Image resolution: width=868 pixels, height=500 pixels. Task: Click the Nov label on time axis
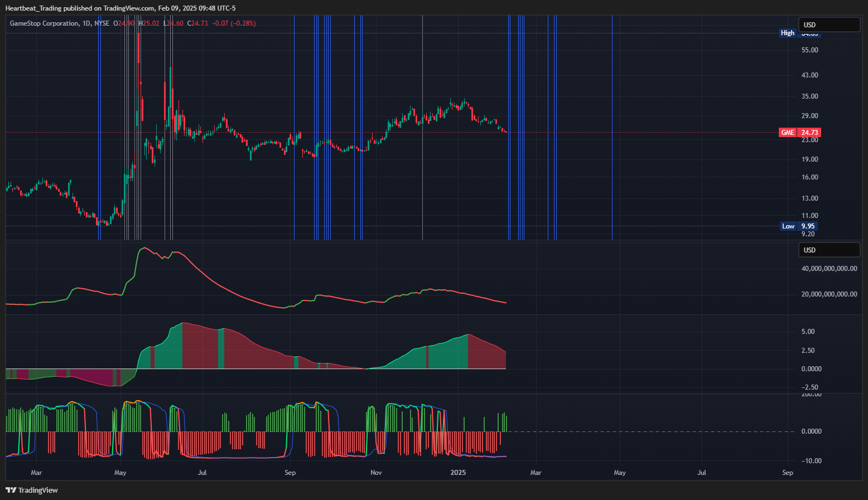click(x=376, y=473)
